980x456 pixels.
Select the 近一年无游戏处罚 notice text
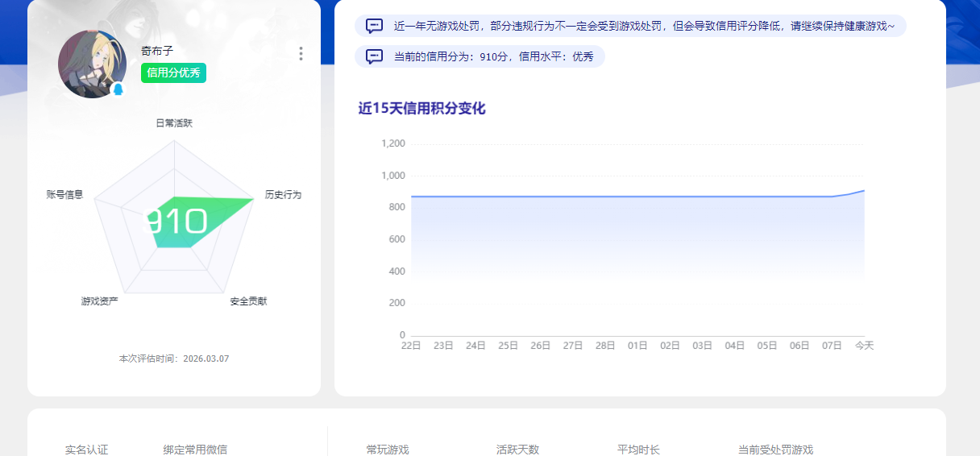(x=644, y=26)
